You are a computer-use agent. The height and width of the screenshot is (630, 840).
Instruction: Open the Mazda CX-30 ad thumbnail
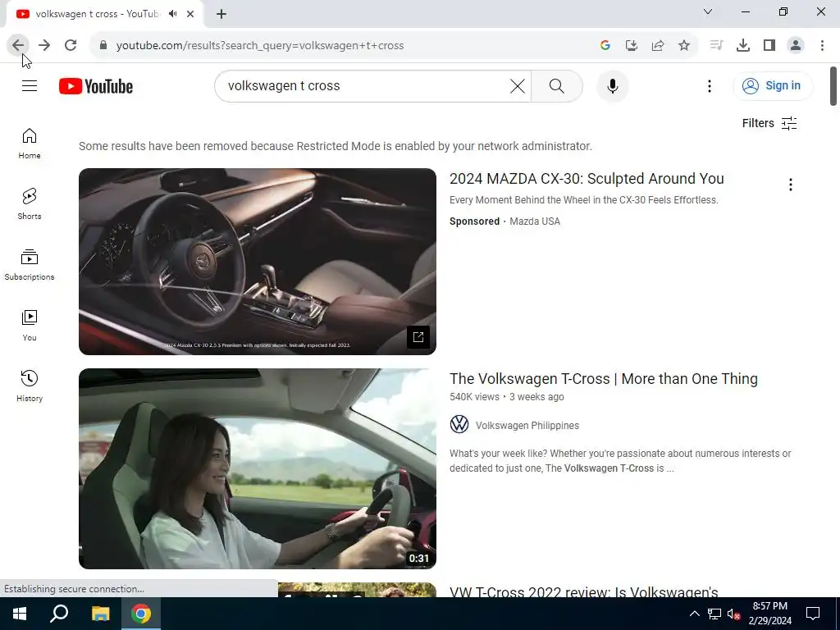[257, 262]
